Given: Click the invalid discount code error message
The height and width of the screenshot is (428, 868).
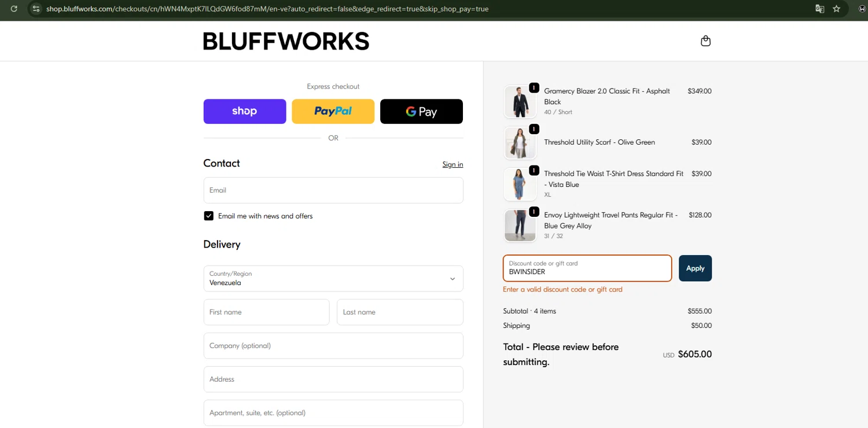Looking at the screenshot, I should click(x=562, y=289).
